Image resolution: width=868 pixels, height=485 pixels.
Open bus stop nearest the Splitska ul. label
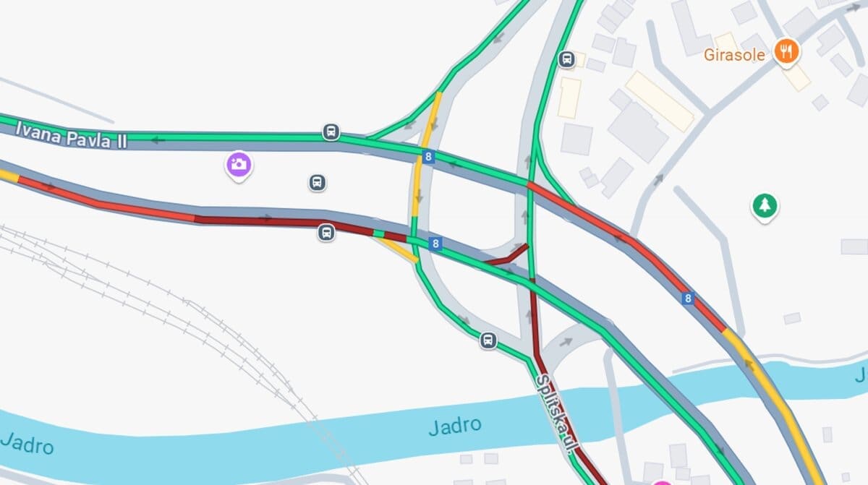488,340
